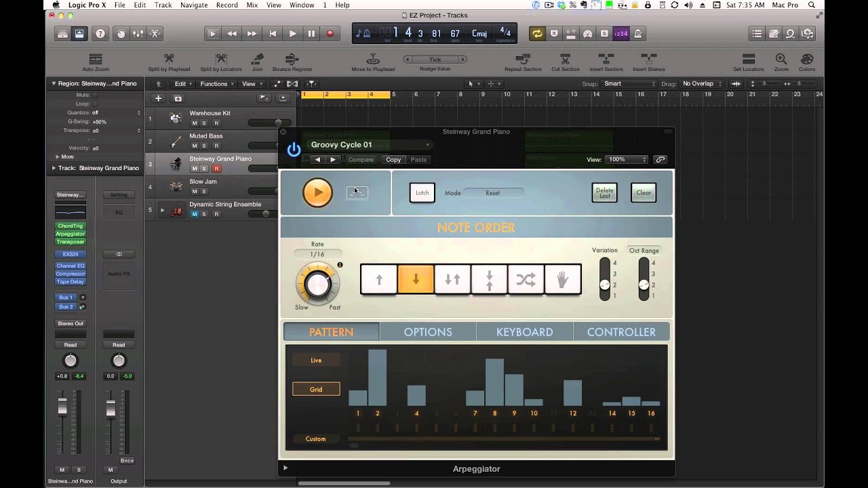Switch to the CONTROLLER tab
Screen dimensions: 868x488
[x=621, y=332]
